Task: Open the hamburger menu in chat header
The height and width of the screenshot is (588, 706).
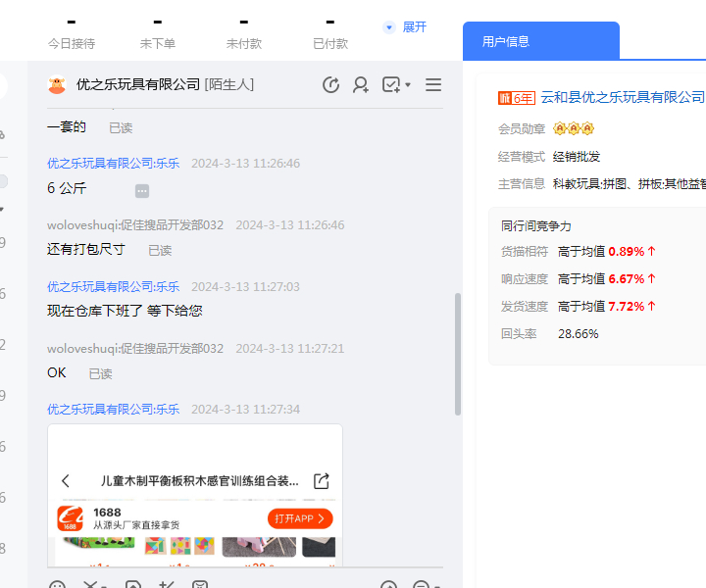Action: [433, 85]
